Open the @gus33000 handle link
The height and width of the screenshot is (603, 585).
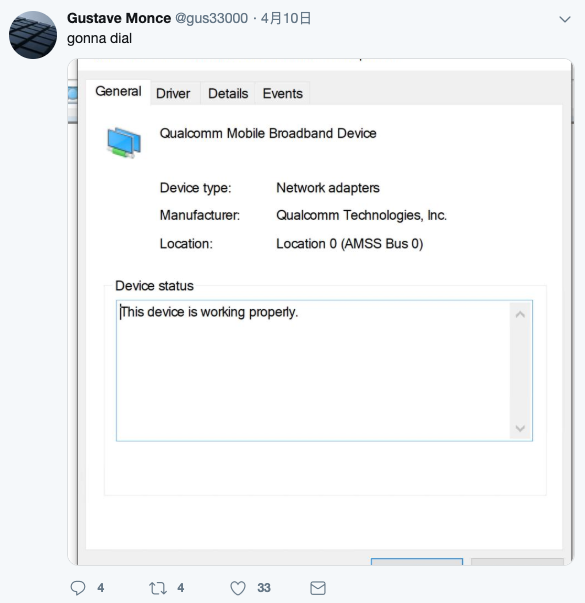211,18
